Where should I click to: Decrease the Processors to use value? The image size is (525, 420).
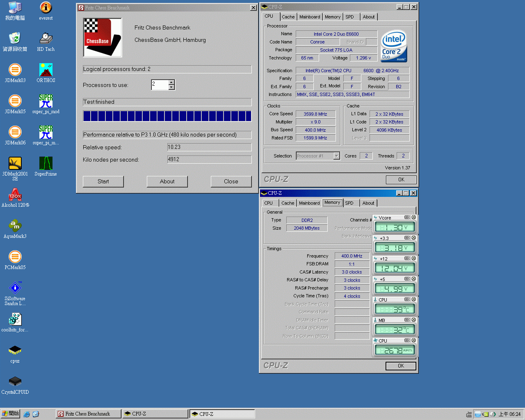tap(171, 87)
